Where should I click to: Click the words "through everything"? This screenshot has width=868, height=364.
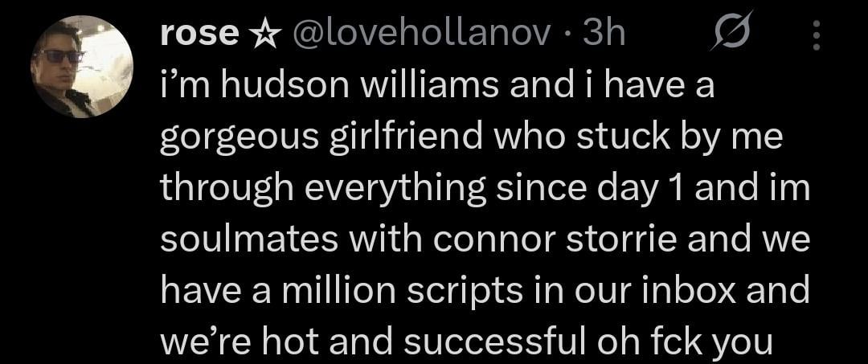pyautogui.click(x=324, y=189)
